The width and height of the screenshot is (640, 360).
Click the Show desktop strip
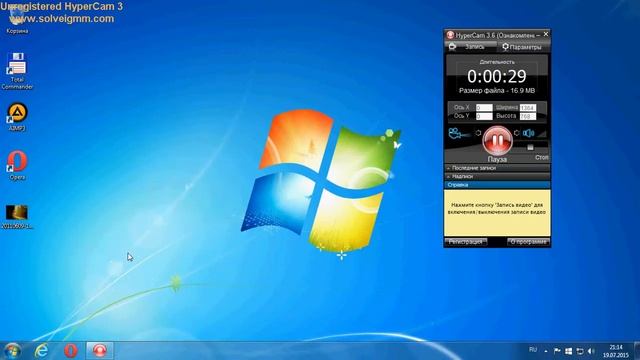click(x=637, y=351)
